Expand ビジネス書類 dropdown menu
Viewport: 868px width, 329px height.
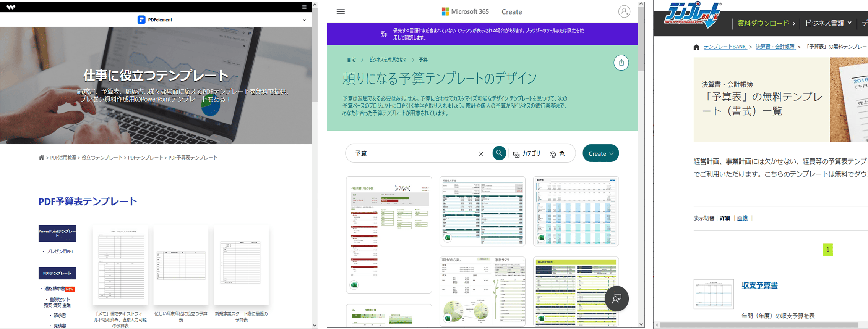coord(828,23)
